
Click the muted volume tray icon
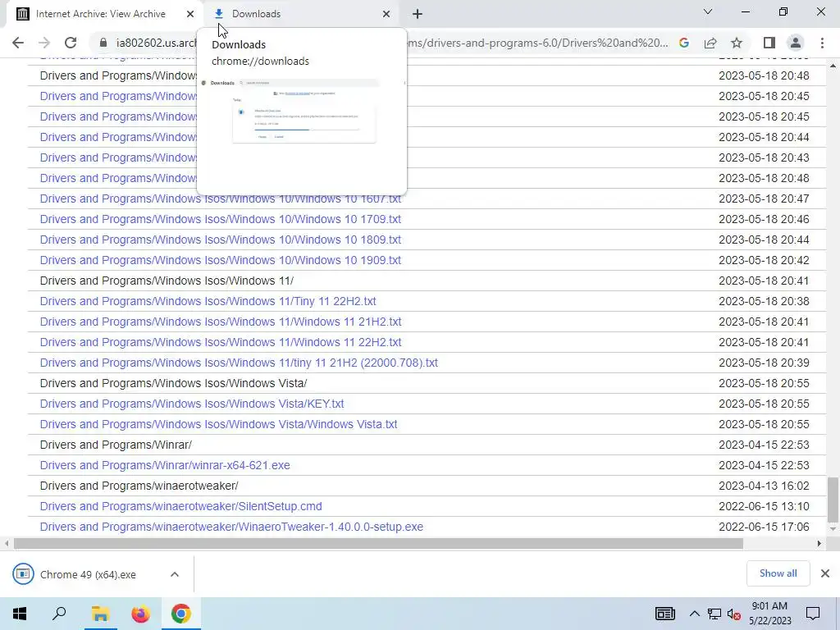[x=733, y=614]
